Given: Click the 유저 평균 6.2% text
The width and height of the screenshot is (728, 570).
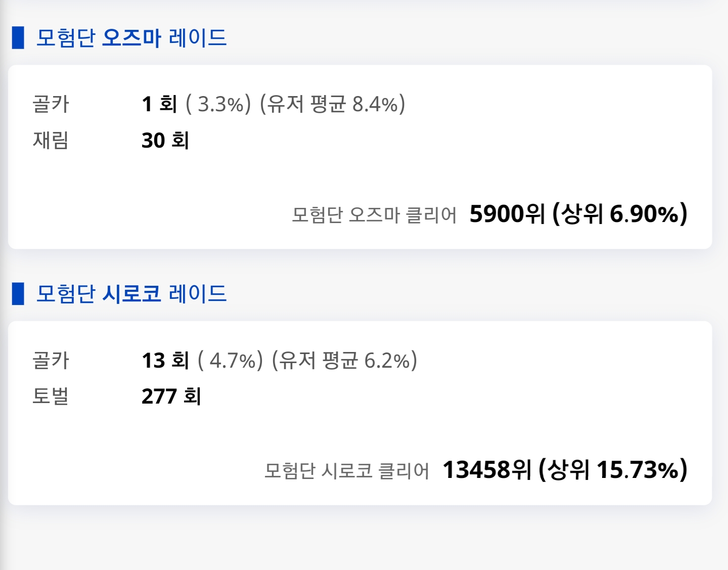Looking at the screenshot, I should tap(345, 360).
